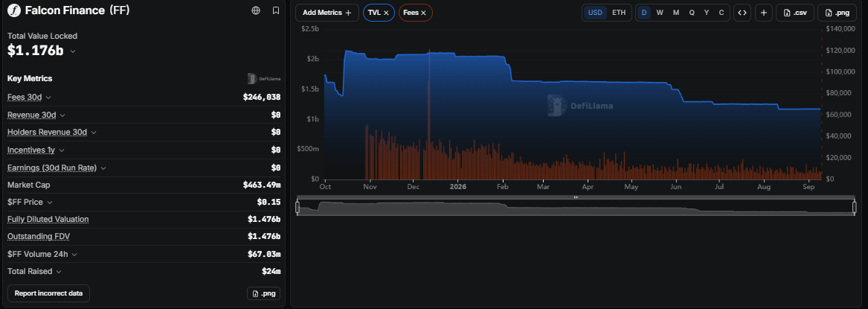Expand $FF Volume 24h row
Screen dimensions: 868x309
[x=74, y=254]
